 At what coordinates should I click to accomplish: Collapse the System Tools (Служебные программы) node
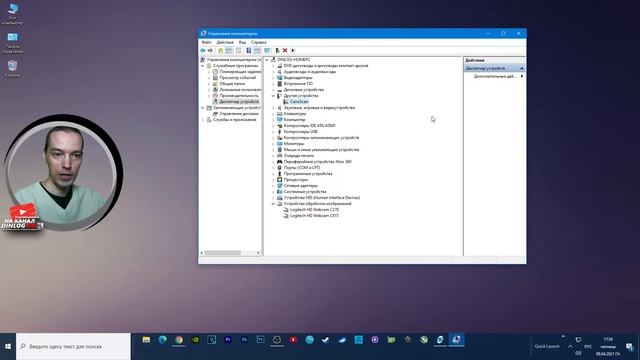[x=203, y=66]
